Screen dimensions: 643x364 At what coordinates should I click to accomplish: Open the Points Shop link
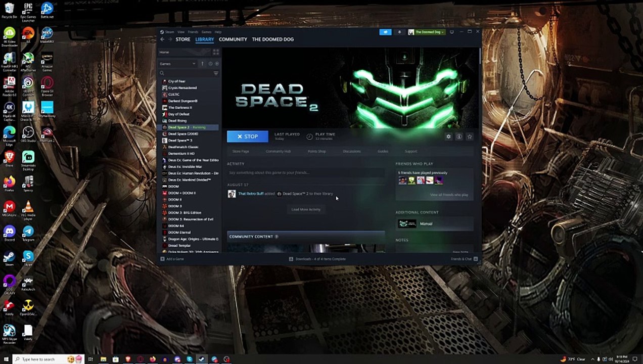(x=317, y=151)
